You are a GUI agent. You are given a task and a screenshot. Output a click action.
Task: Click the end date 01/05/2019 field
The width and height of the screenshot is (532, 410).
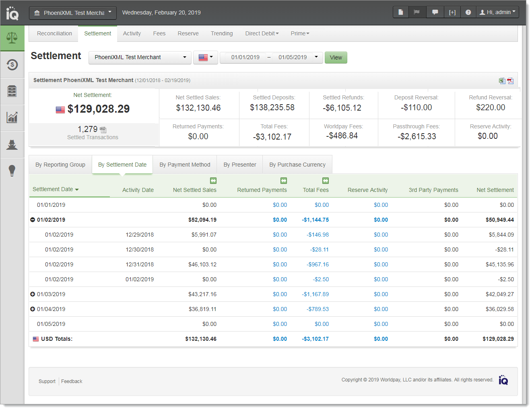(293, 58)
